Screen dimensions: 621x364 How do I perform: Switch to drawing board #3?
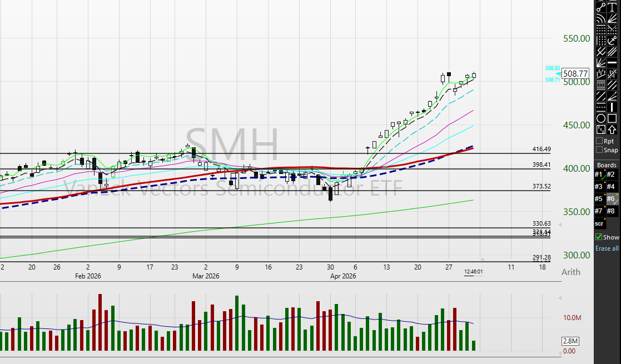[x=600, y=187]
